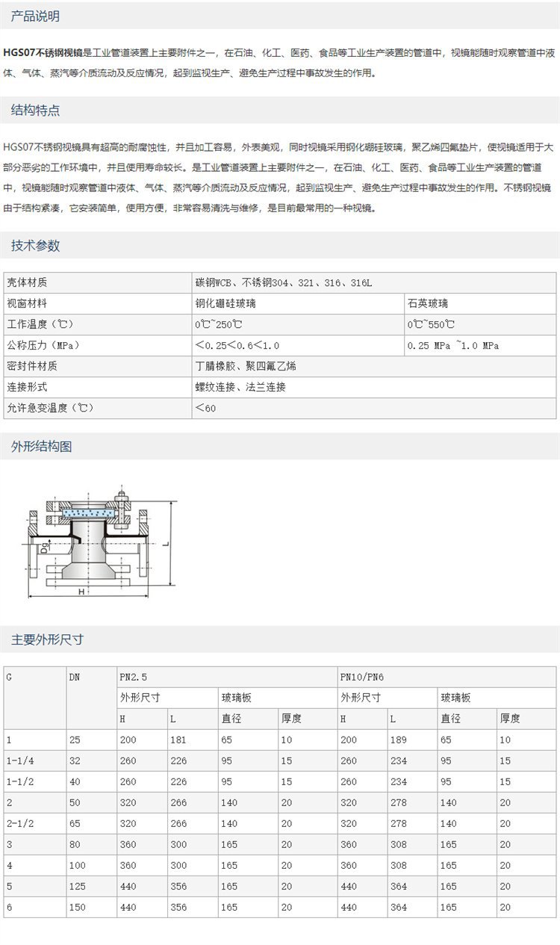Select the 螺纹连接、法兰连接 cell
The width and height of the screenshot is (560, 945).
pos(373,387)
